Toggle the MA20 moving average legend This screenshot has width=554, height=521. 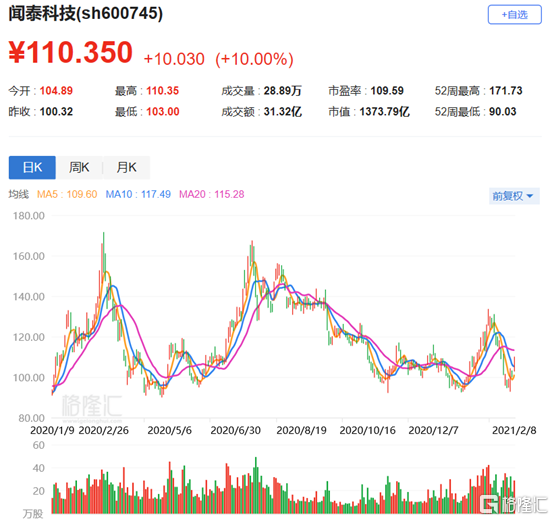click(x=212, y=194)
